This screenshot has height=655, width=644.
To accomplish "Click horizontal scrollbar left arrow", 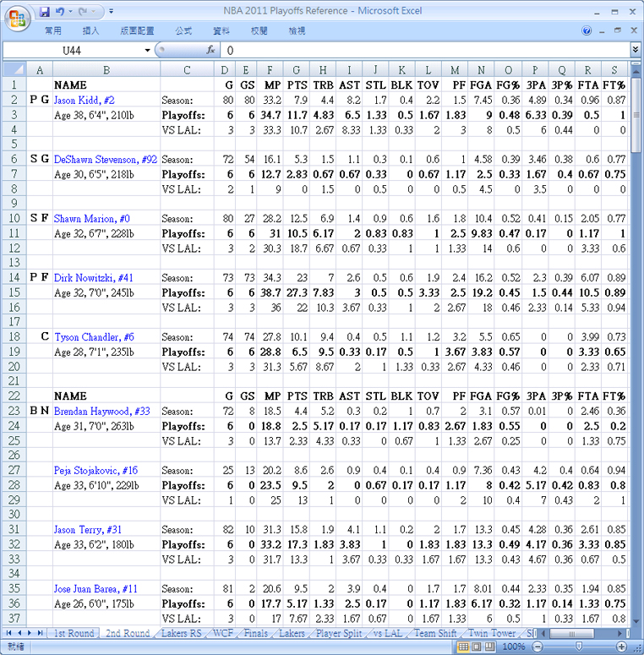I will coord(543,633).
